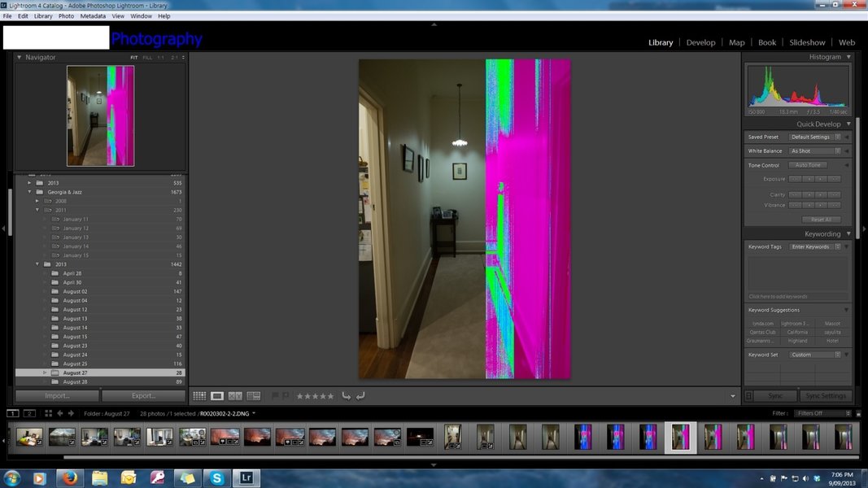This screenshot has width=868, height=488.
Task: Switch to the Develop module
Action: click(700, 42)
